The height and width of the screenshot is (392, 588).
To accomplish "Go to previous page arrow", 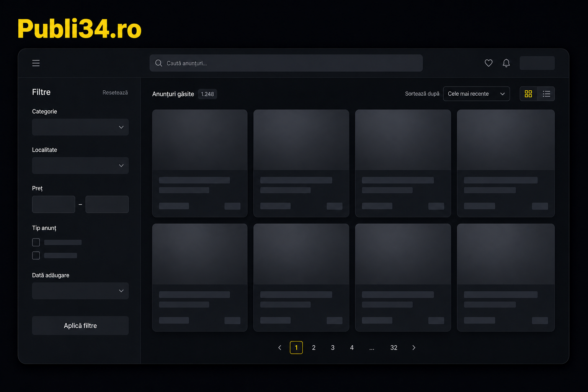I will [279, 348].
